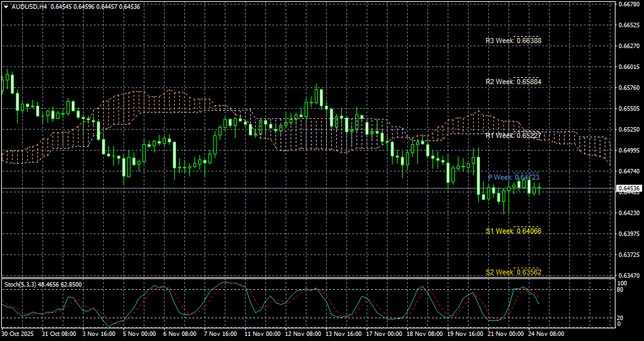Click price scale value 0.66780
Viewport: 644px width, 341px height.
[628, 4]
